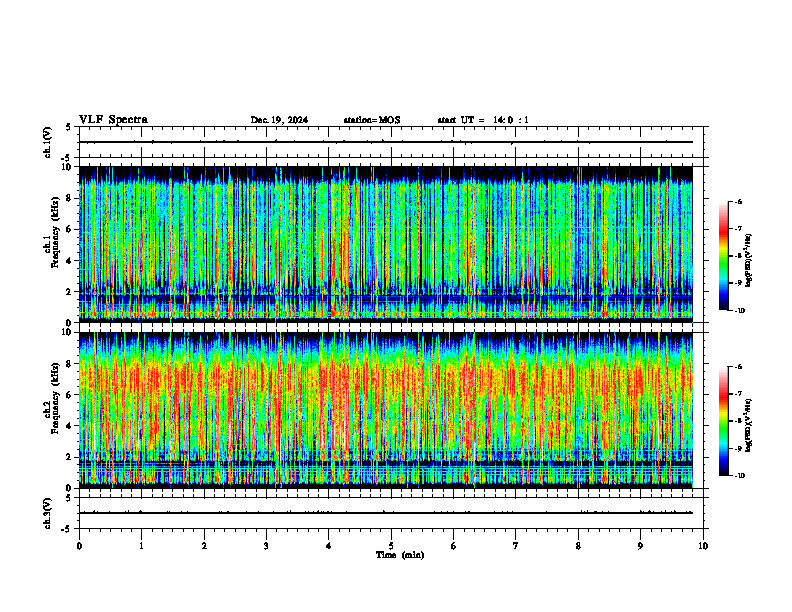The width and height of the screenshot is (792, 612).
Task: Click the ch.2 colorbar log(PSD) label
Action: (x=749, y=425)
